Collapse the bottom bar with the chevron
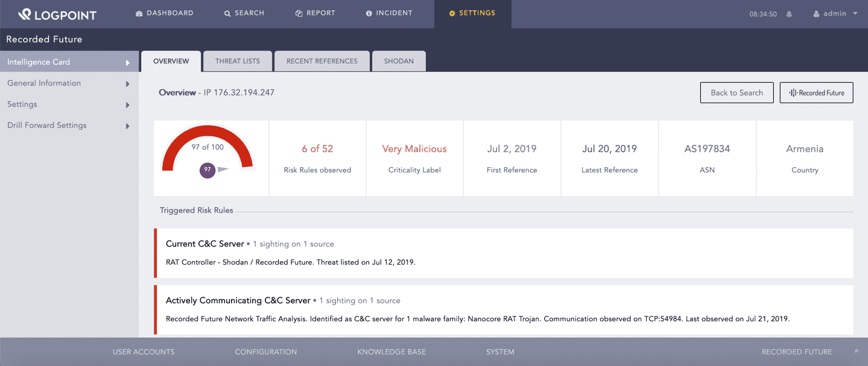868x366 pixels. click(x=857, y=352)
